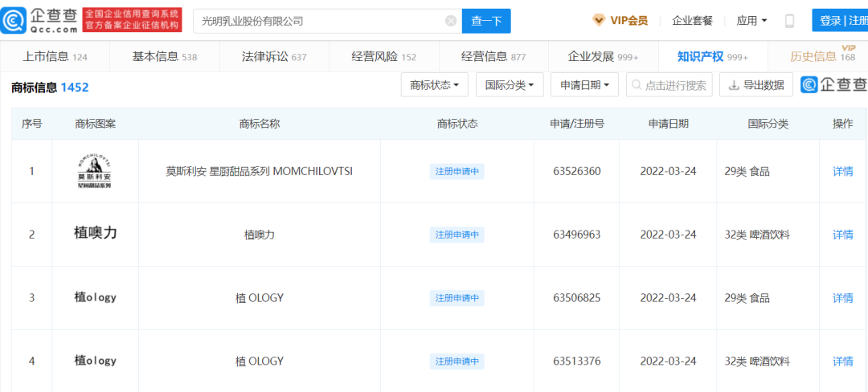Switch to the 法律诉讼 tab

point(274,56)
